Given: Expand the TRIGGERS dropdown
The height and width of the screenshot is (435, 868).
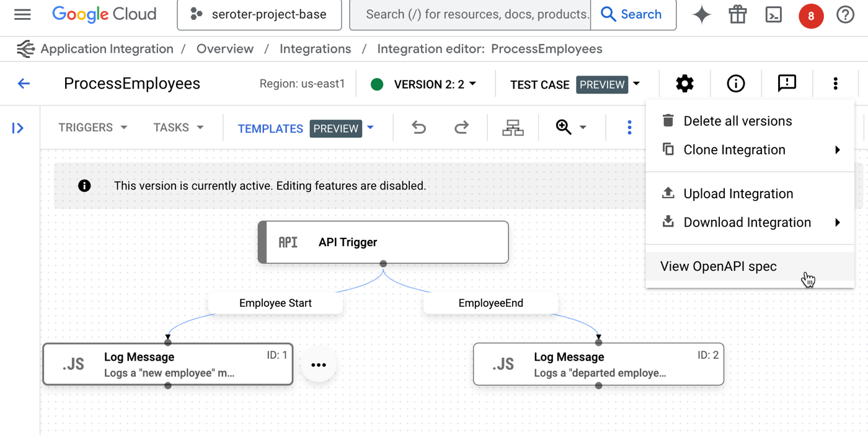Looking at the screenshot, I should [93, 128].
